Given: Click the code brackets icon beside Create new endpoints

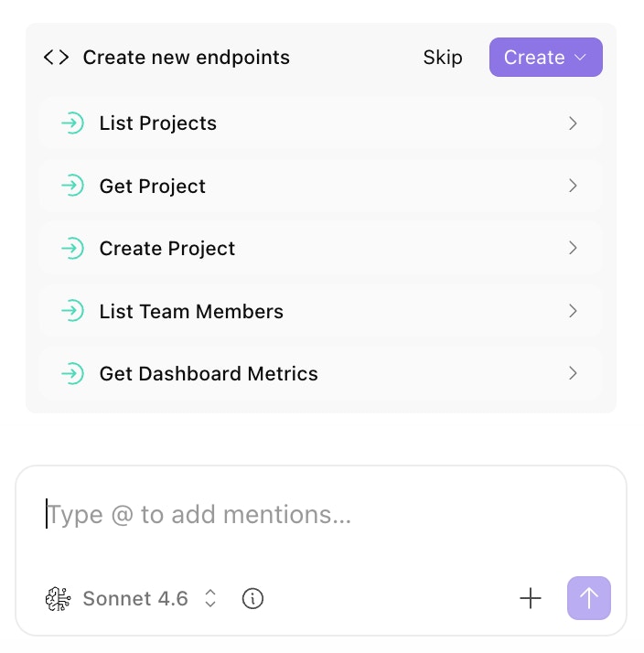Looking at the screenshot, I should click(56, 58).
